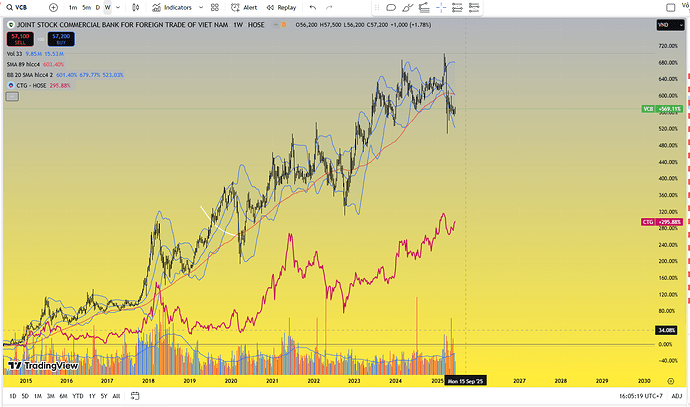Set date range to 3M
Screen dimensions: 690x407
(x=51, y=396)
